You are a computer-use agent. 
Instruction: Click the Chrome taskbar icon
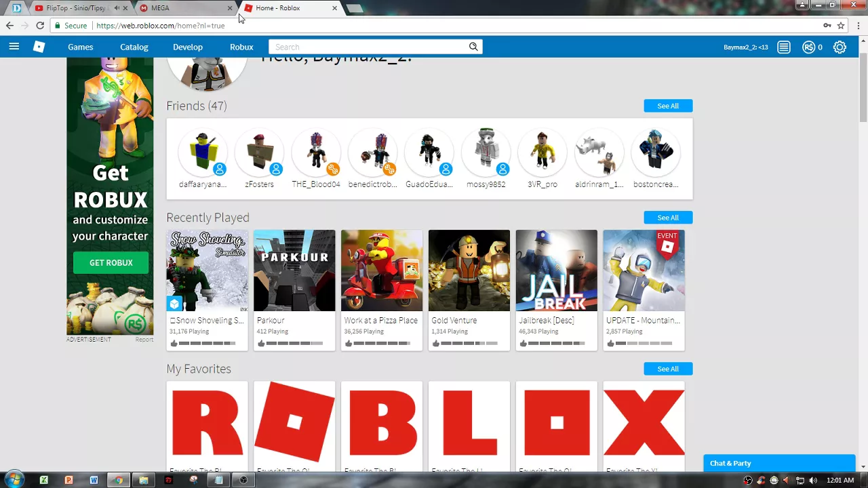119,480
